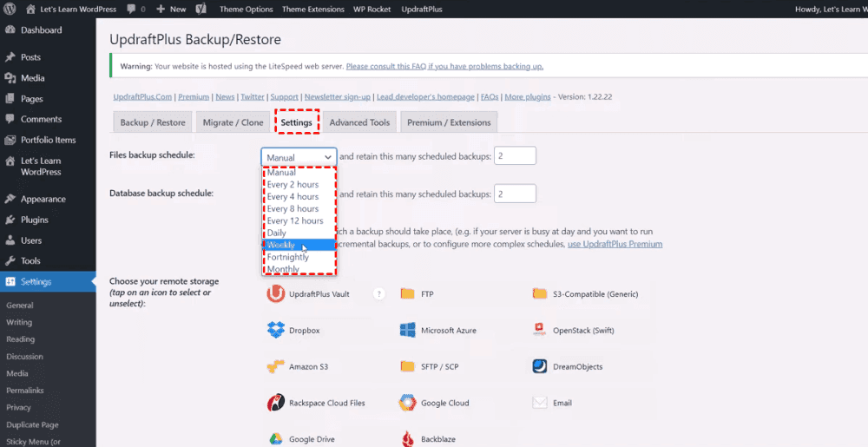The width and height of the screenshot is (868, 447).
Task: Open the Files backup schedule dropdown
Action: click(299, 157)
